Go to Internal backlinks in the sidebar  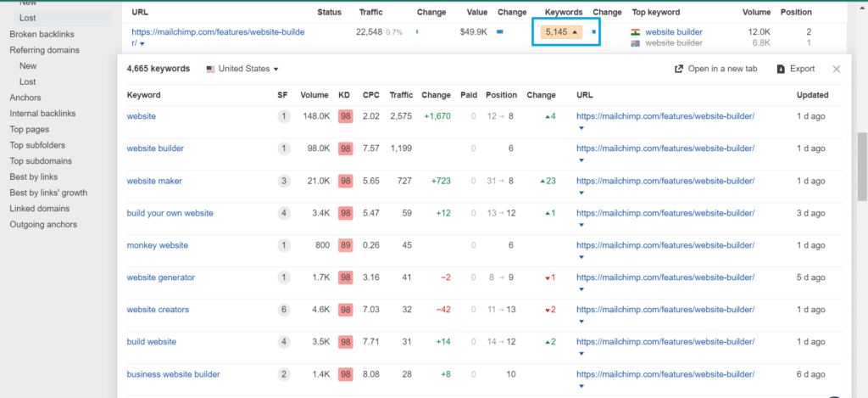point(42,113)
